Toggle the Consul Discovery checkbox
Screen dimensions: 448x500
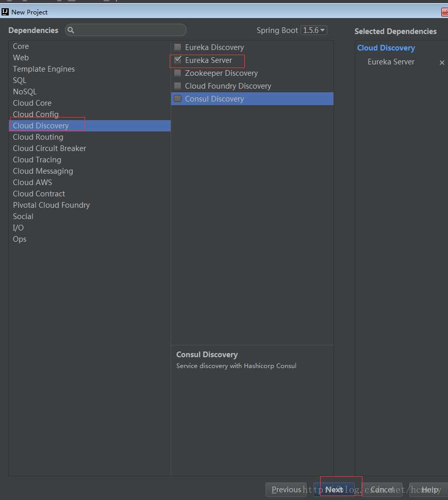coord(178,98)
